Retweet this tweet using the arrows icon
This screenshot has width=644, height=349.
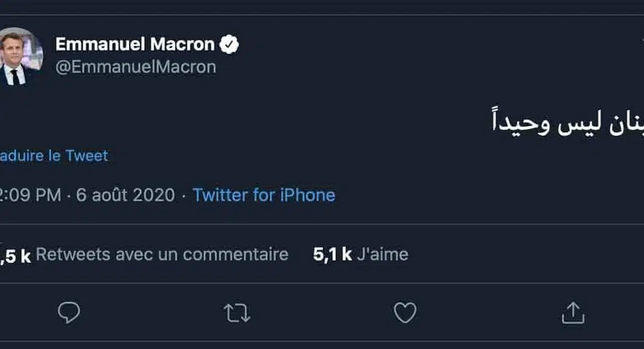(236, 313)
